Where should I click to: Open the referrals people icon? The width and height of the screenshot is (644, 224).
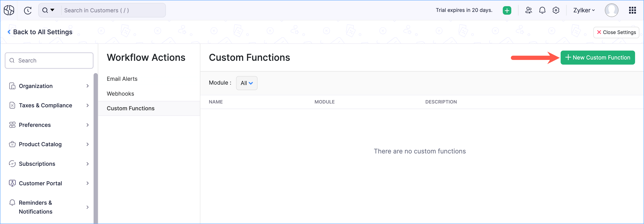tap(528, 10)
